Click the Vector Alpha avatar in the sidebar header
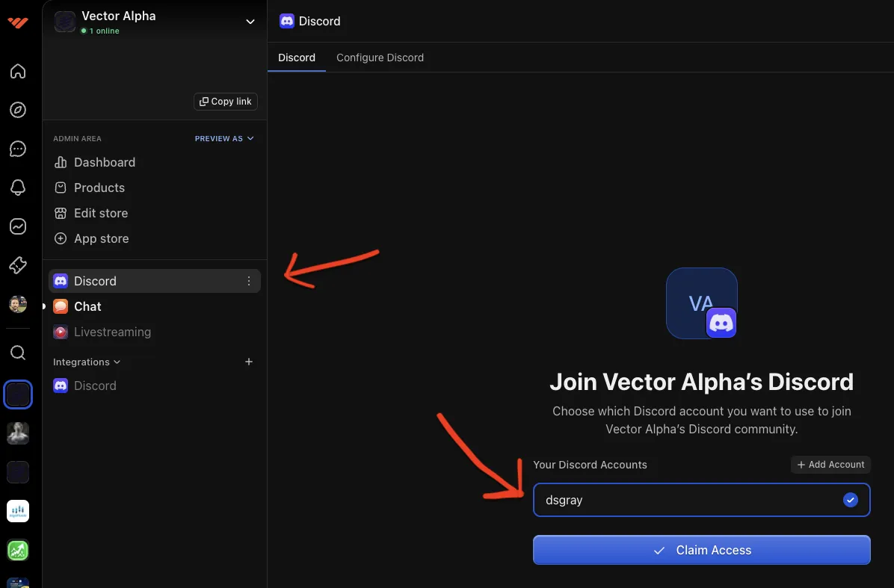The image size is (894, 588). point(65,22)
